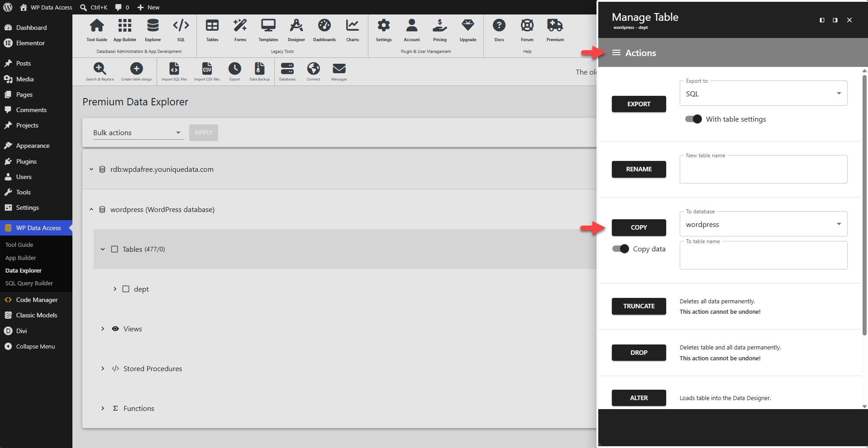
Task: Click the ALTER button
Action: [639, 398]
